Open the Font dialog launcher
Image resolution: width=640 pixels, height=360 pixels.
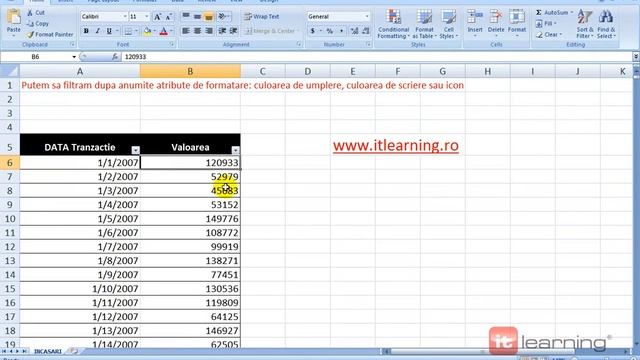click(172, 44)
